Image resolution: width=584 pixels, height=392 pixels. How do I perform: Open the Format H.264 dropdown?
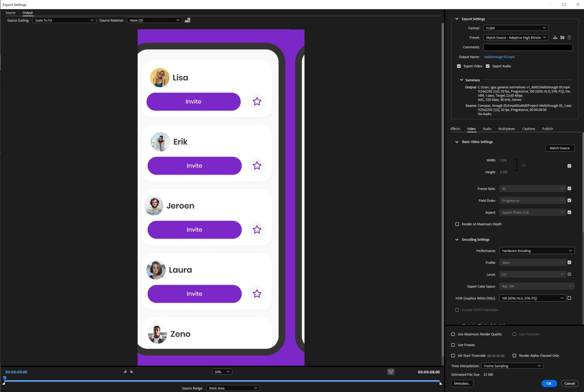516,28
